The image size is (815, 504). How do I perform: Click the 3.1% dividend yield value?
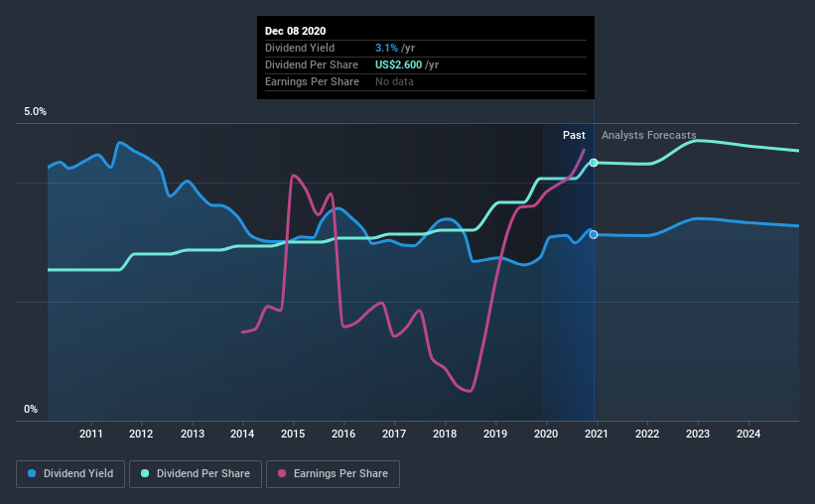(x=387, y=48)
